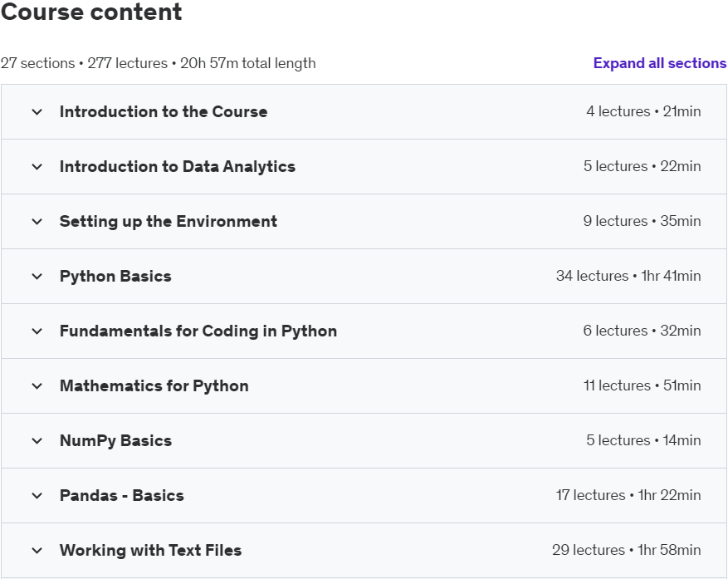Viewport: 728px width, 579px height.
Task: Open the Mathematics for Python section title
Action: (x=154, y=386)
